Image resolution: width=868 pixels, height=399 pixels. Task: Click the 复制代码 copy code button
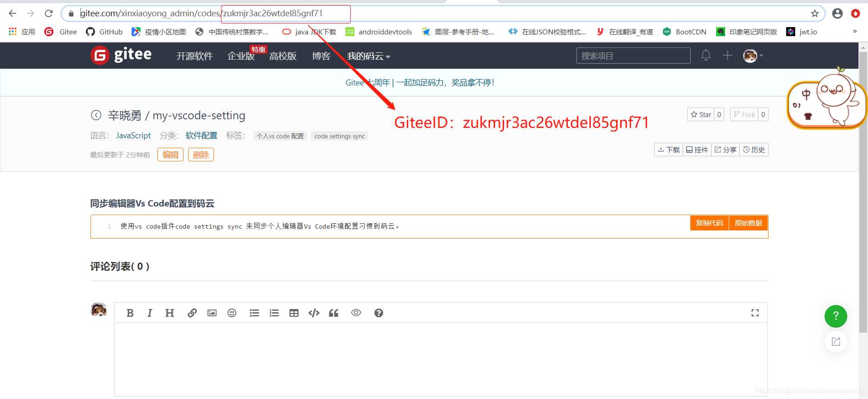tap(709, 223)
